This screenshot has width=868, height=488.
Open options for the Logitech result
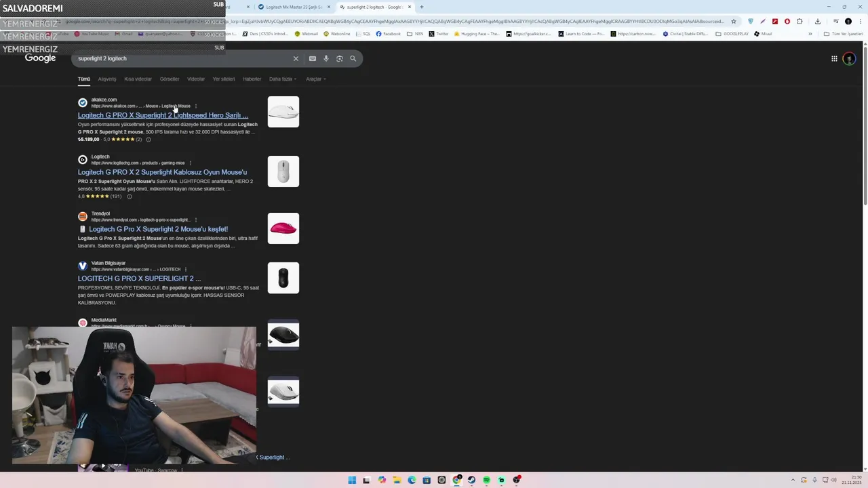pos(191,163)
